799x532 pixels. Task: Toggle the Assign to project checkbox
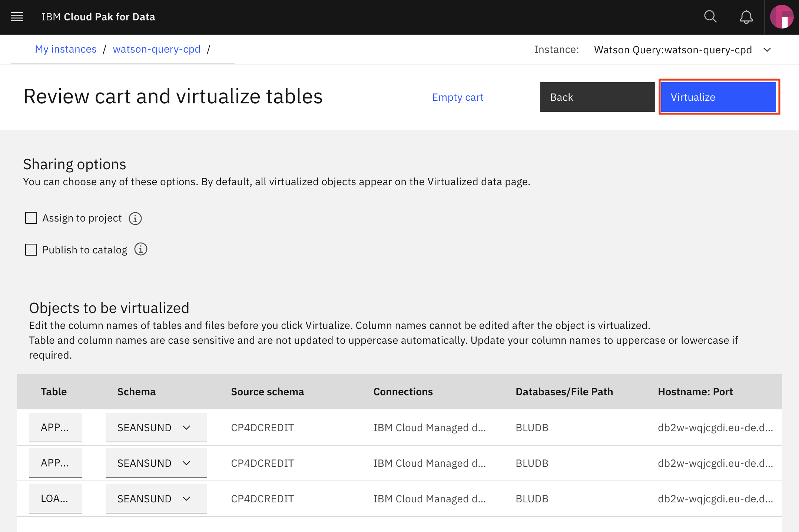tap(30, 218)
